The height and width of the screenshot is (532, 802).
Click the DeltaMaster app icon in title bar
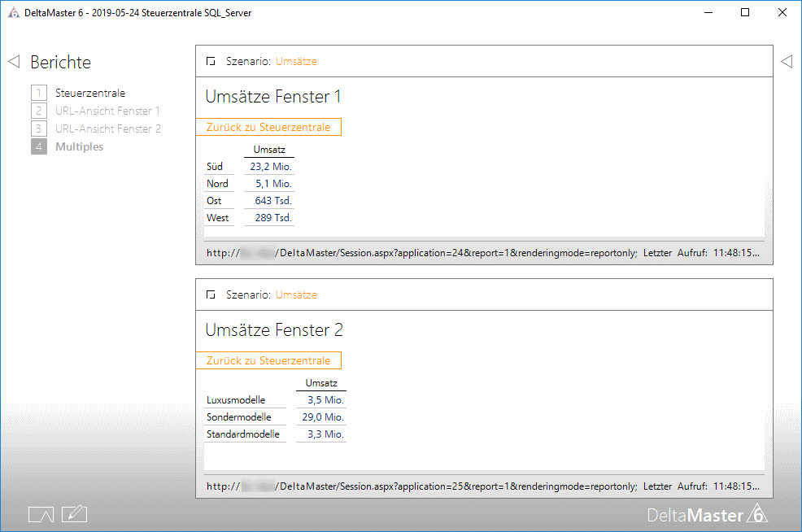tap(13, 13)
